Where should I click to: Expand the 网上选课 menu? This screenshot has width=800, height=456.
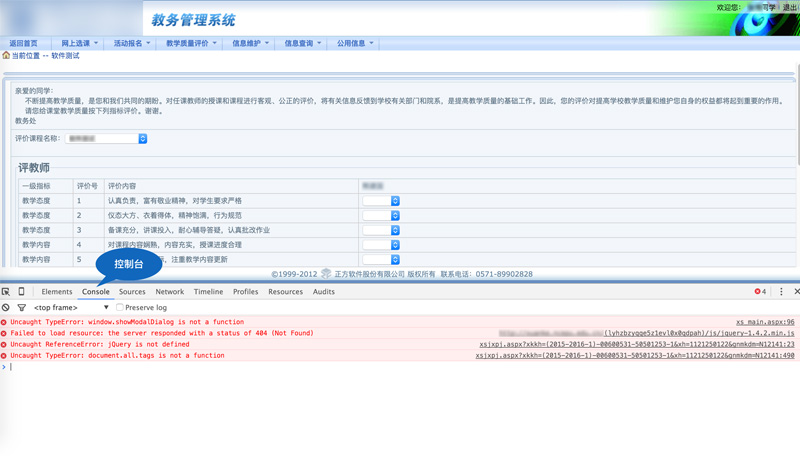[79, 43]
